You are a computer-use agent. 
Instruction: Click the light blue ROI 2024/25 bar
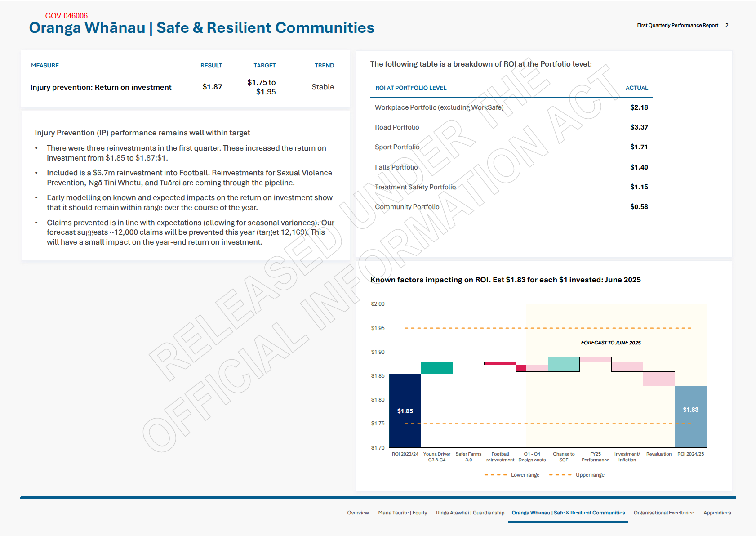point(690,417)
